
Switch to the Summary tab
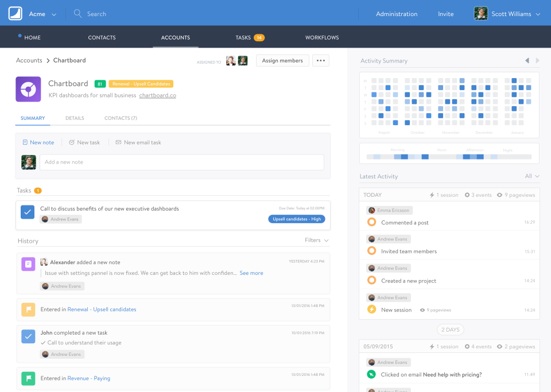tap(33, 118)
